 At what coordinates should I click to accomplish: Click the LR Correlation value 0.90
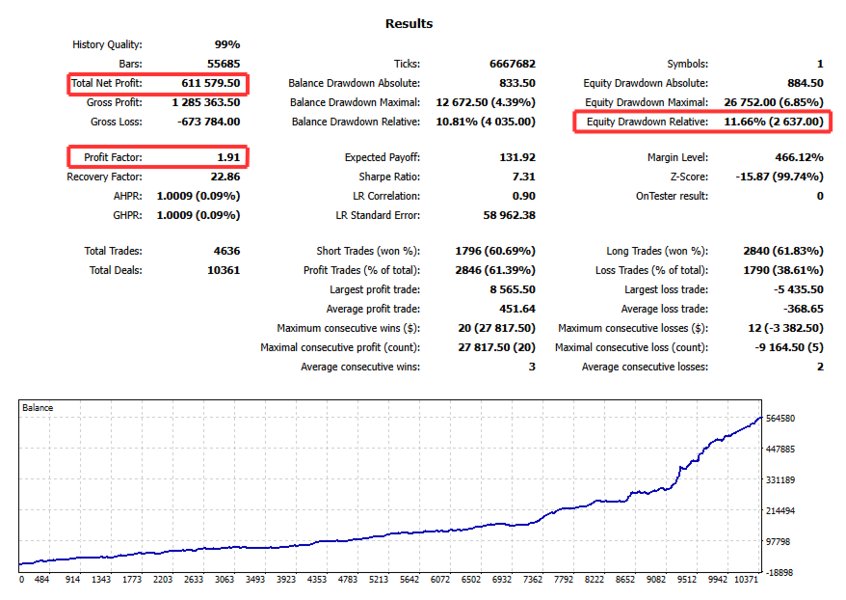point(524,196)
